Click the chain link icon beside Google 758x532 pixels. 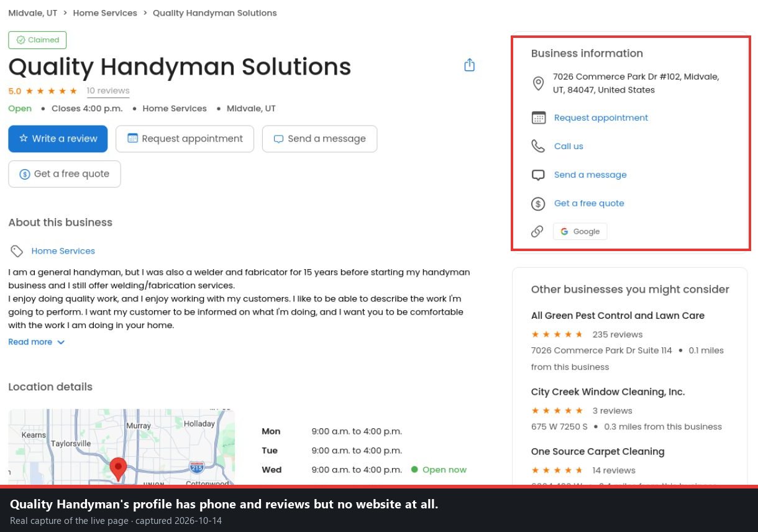tap(537, 231)
